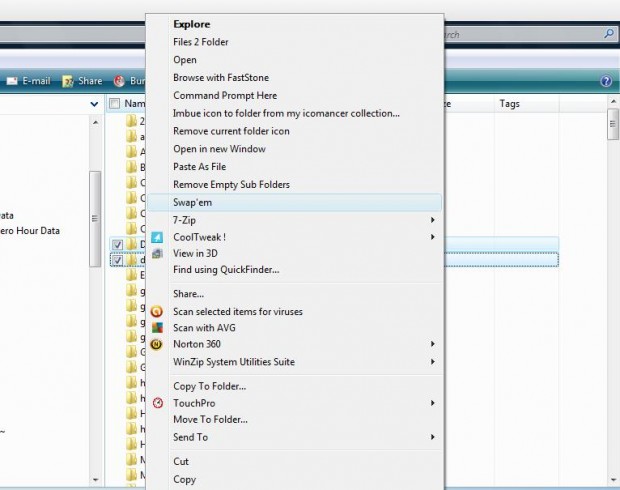Click the Scan with AVG icon
Image resolution: width=620 pixels, height=490 pixels.
pyautogui.click(x=156, y=328)
